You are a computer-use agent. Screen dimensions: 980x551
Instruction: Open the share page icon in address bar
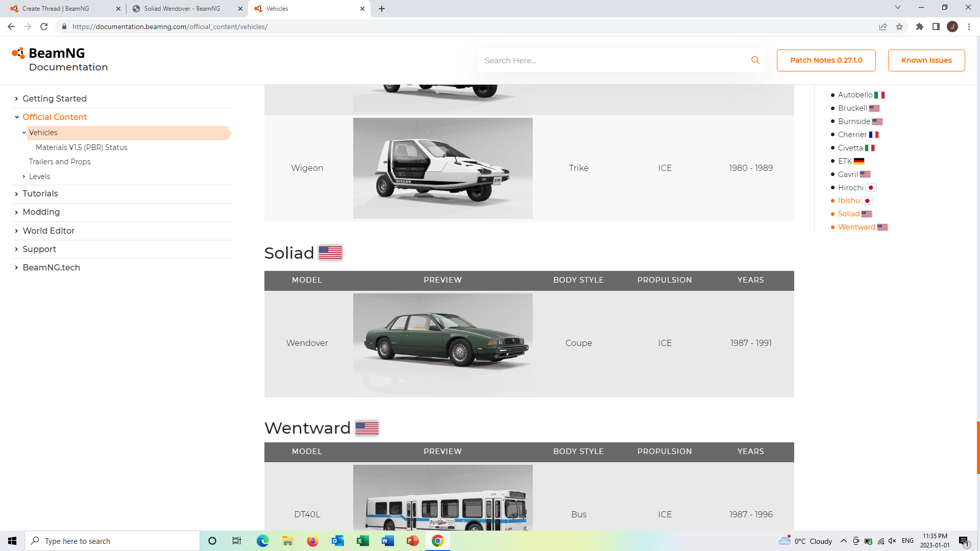coord(883,27)
